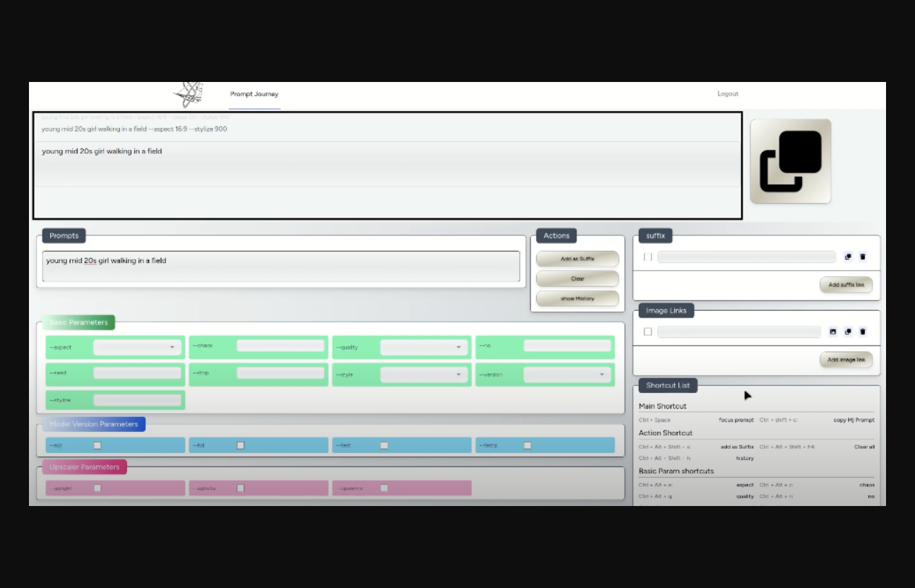Delete the suffix row with trash icon
The height and width of the screenshot is (588, 915).
click(863, 257)
